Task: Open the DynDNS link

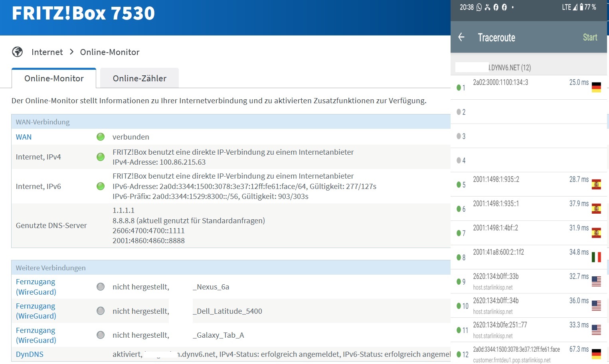Action: pyautogui.click(x=30, y=354)
